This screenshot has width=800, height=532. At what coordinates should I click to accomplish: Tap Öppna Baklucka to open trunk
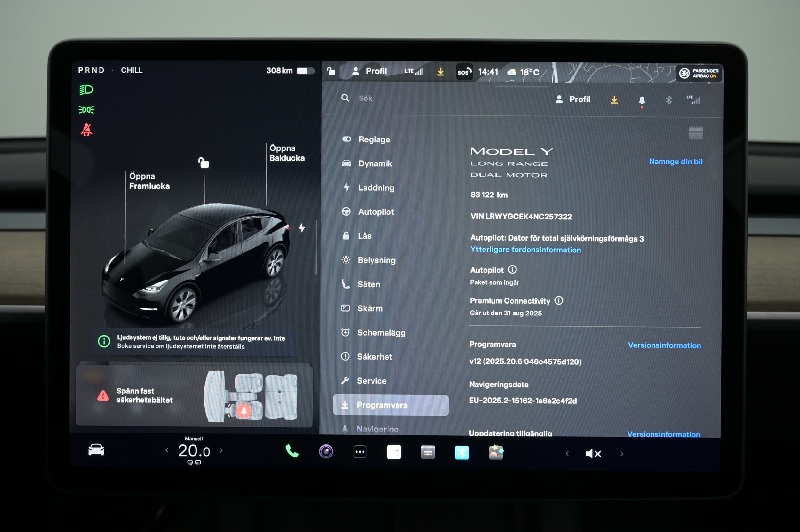287,153
